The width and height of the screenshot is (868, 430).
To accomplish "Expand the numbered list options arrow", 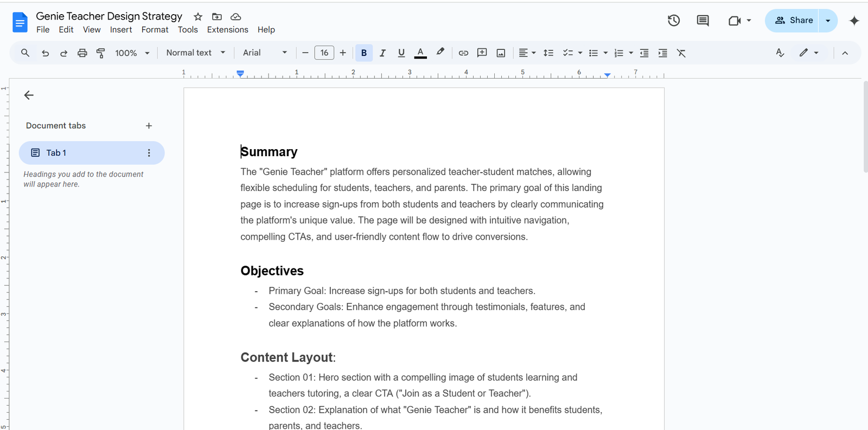I will 631,53.
